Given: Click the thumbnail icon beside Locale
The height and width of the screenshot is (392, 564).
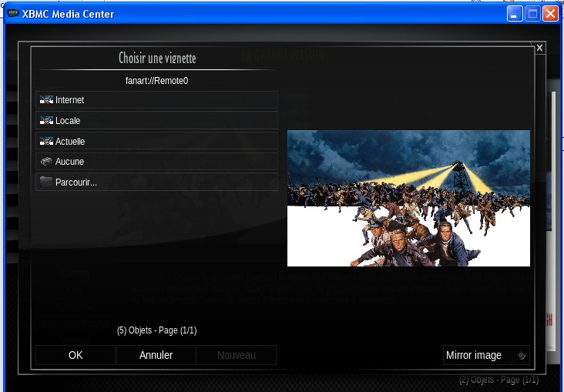Looking at the screenshot, I should click(x=46, y=121).
